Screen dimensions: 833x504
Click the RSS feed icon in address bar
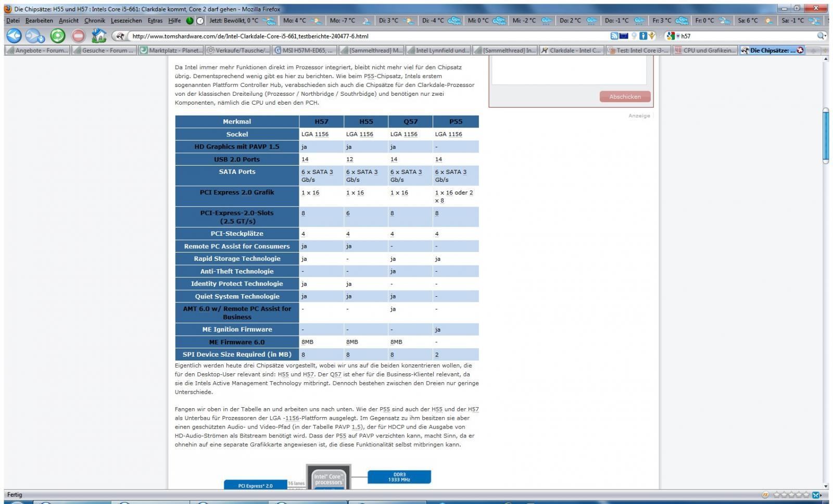[x=614, y=36]
